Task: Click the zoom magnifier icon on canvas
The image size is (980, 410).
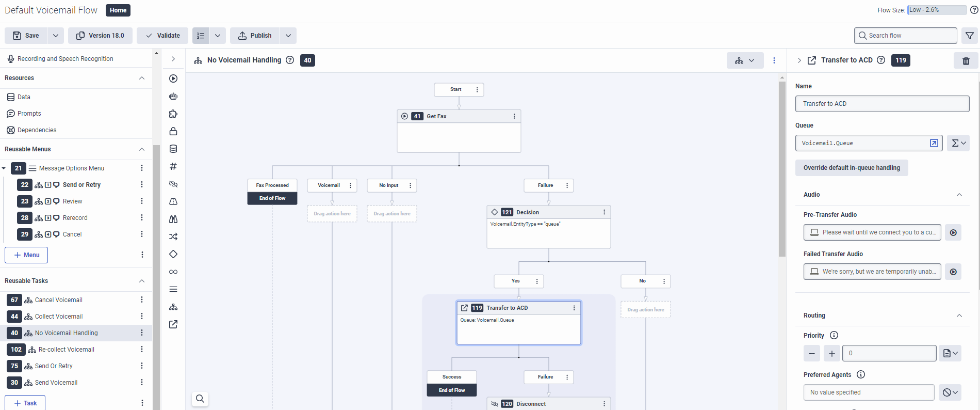Action: (x=200, y=399)
